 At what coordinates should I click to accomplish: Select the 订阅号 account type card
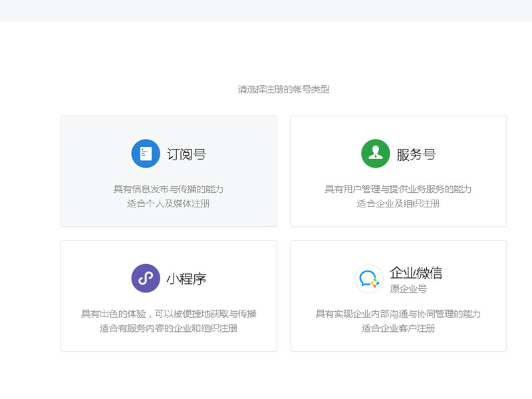pos(168,171)
